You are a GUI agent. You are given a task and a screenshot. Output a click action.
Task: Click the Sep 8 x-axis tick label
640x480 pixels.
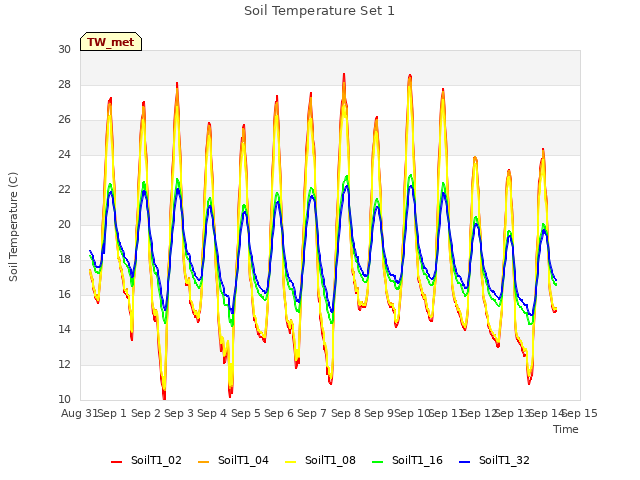(x=346, y=413)
